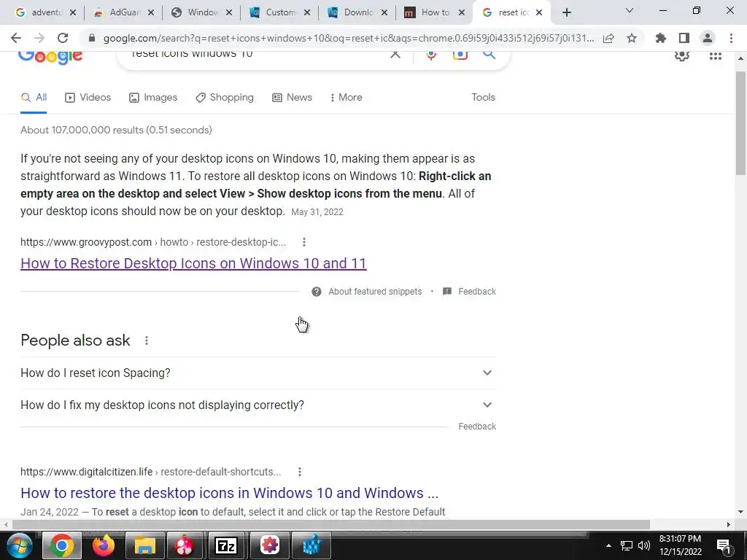Open People also ask options menu

tap(147, 341)
